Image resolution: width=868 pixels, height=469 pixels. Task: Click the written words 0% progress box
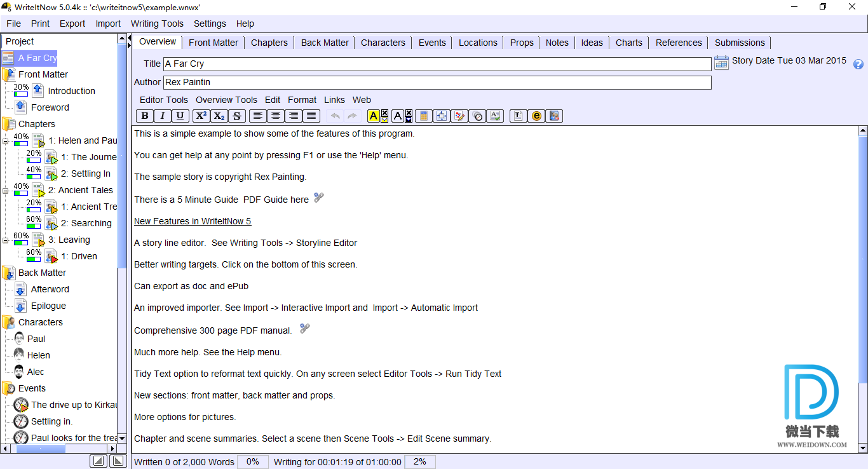(253, 462)
